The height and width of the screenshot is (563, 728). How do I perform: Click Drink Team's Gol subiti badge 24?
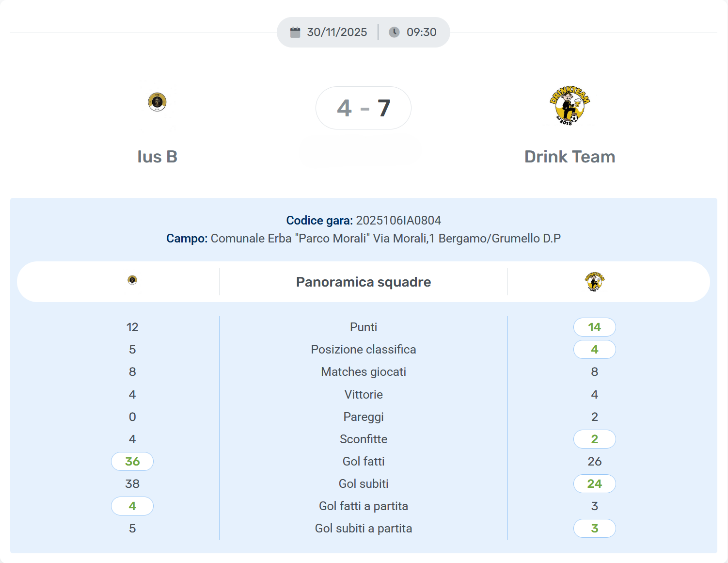595,484
